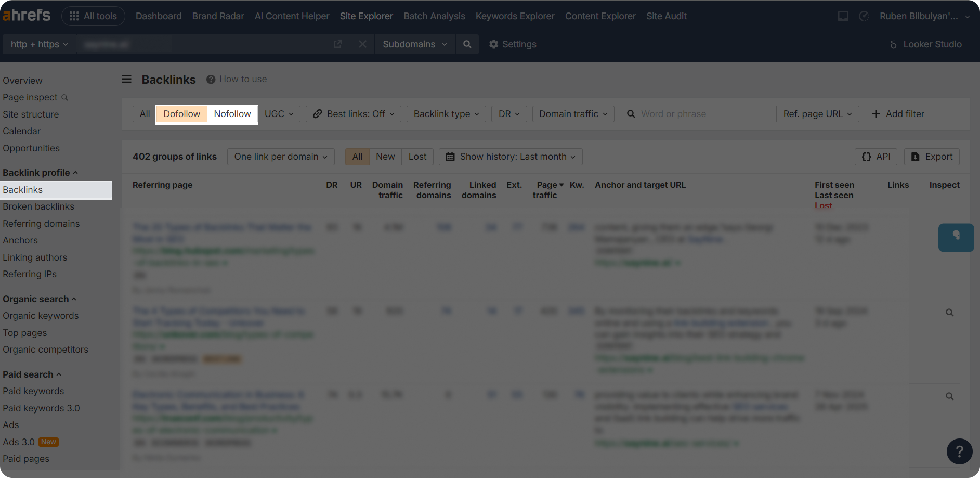980x478 pixels.
Task: Open Site Audit
Action: coord(667,16)
